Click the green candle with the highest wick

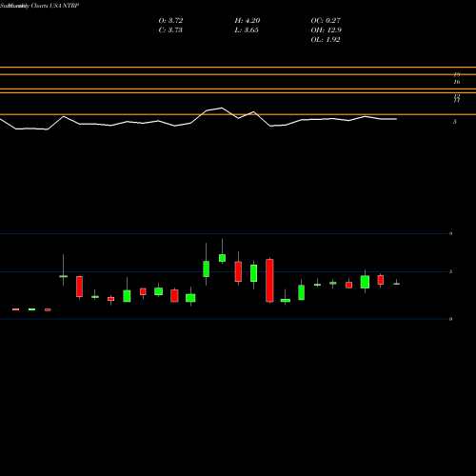(x=222, y=258)
